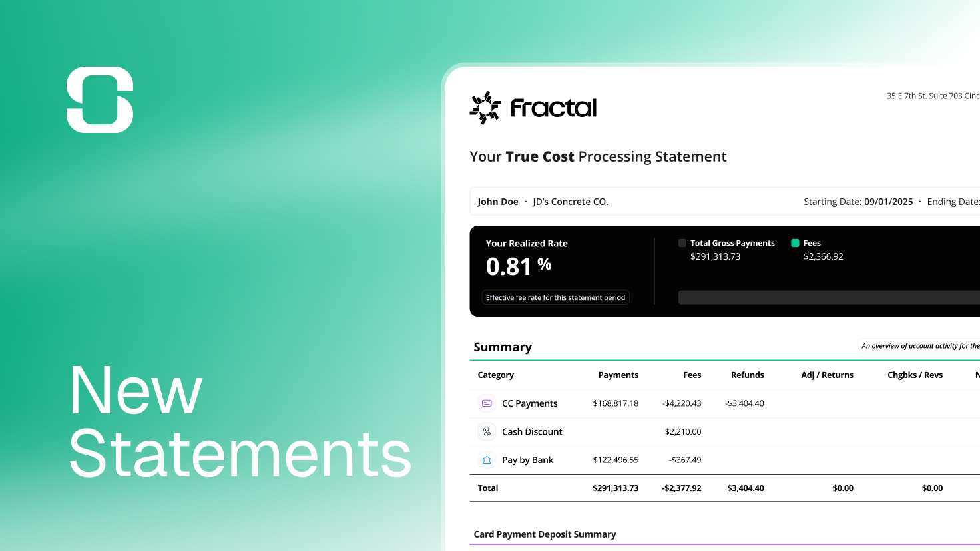Click the Cash Discount row label
The height and width of the screenshot is (551, 980).
pyautogui.click(x=532, y=432)
